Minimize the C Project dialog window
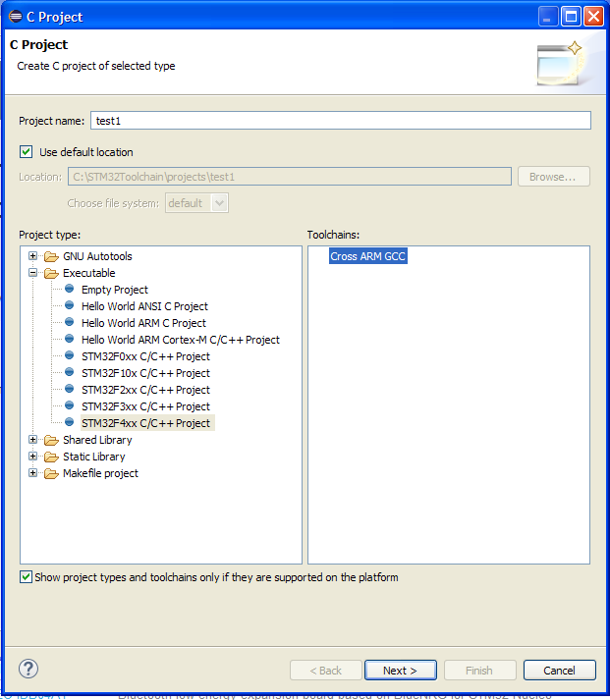Image resolution: width=610 pixels, height=700 pixels. pos(548,17)
